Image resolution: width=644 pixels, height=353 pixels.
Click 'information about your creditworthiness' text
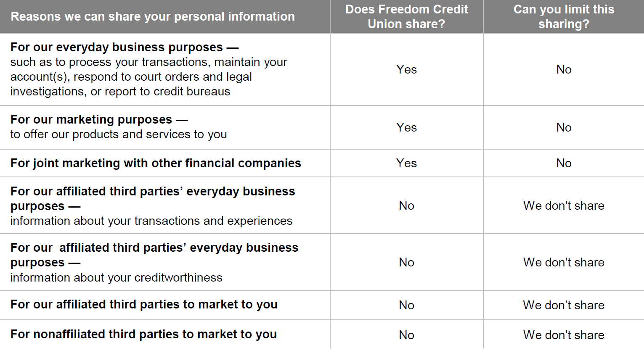(x=116, y=278)
